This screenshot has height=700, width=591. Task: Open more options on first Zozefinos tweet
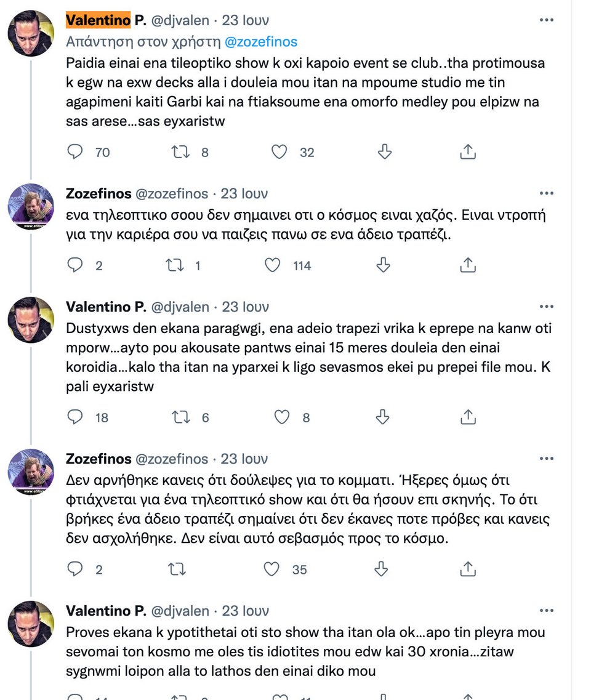(546, 193)
